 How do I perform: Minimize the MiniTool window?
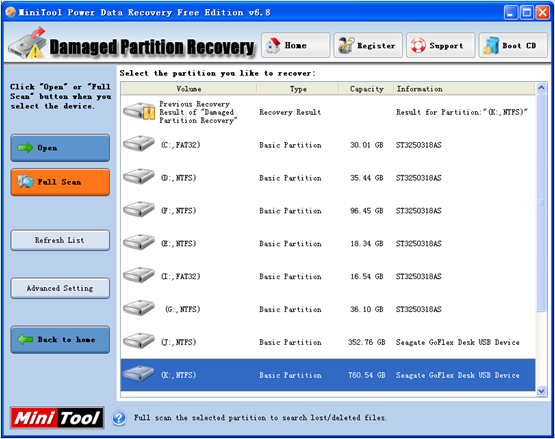510,13
